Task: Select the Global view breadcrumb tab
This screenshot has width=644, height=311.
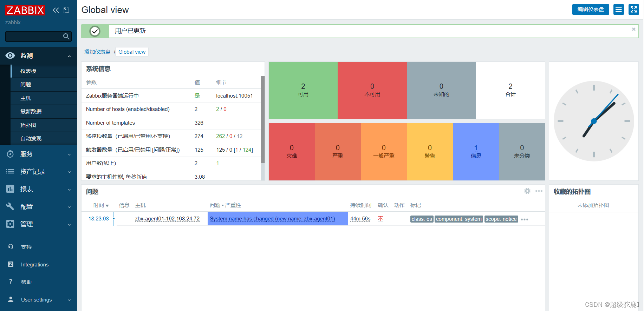Action: (132, 52)
